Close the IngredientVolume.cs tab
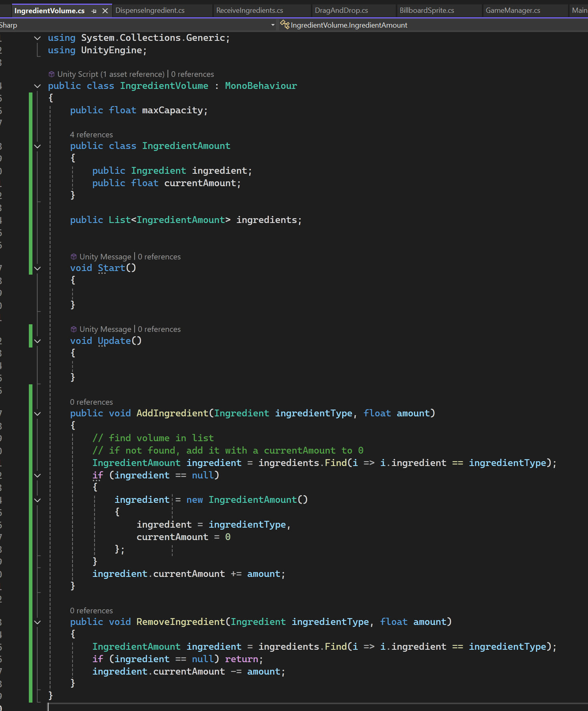 point(105,11)
